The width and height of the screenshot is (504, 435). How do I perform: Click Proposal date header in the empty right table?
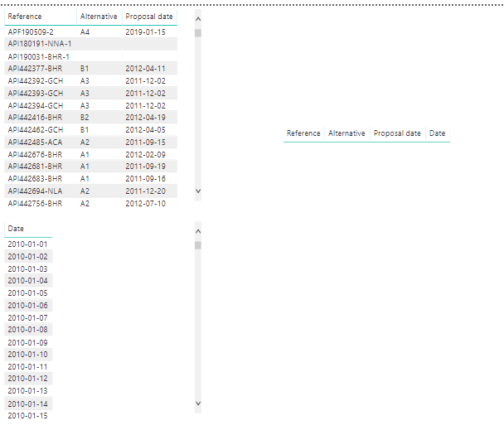(x=397, y=133)
